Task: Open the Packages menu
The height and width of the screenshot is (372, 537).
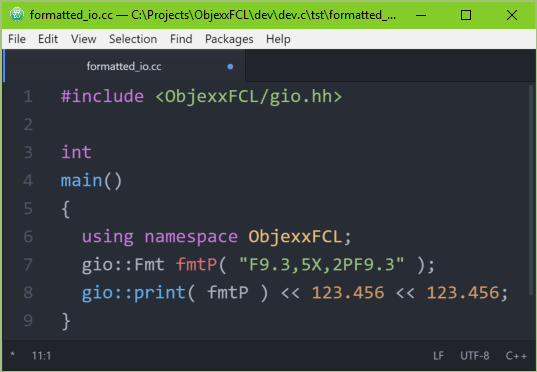Action: click(229, 39)
